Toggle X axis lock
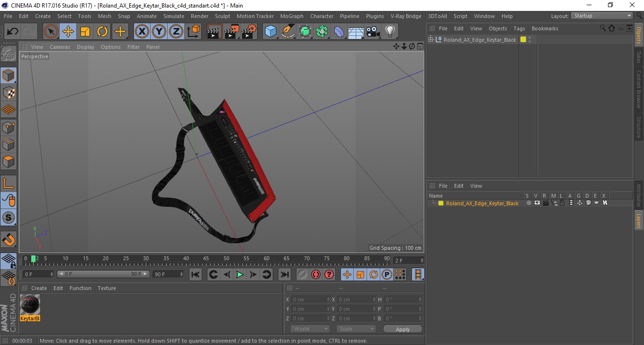The image size is (644, 345). click(x=142, y=32)
